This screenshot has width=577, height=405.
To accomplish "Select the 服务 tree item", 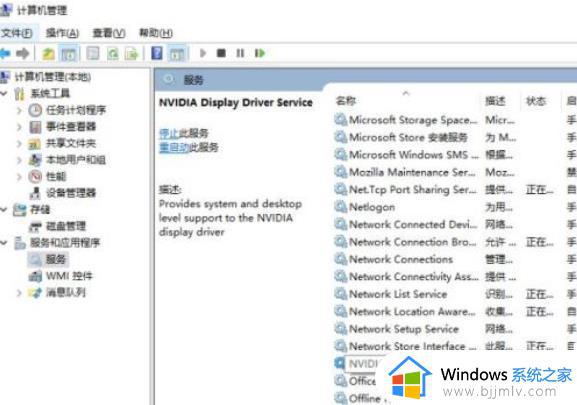I will pos(56,259).
